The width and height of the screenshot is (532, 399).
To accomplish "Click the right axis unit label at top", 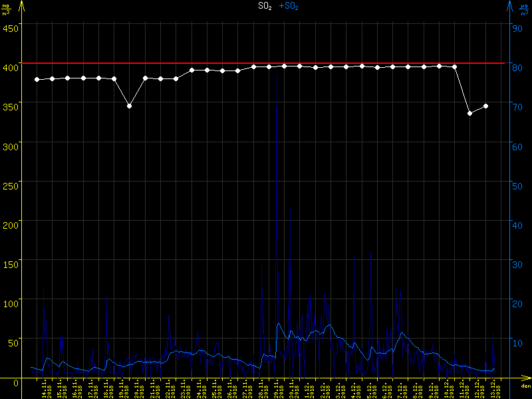I will coord(524,9).
